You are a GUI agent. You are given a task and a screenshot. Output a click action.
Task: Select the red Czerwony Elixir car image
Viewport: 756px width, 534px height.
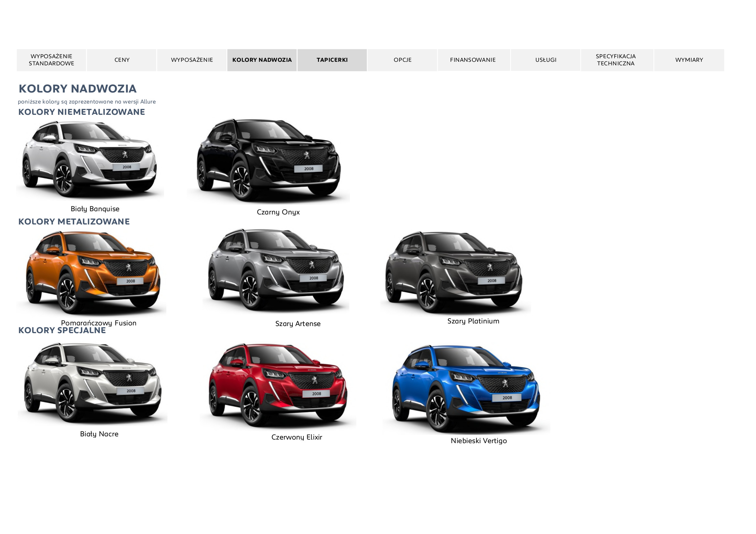click(278, 386)
